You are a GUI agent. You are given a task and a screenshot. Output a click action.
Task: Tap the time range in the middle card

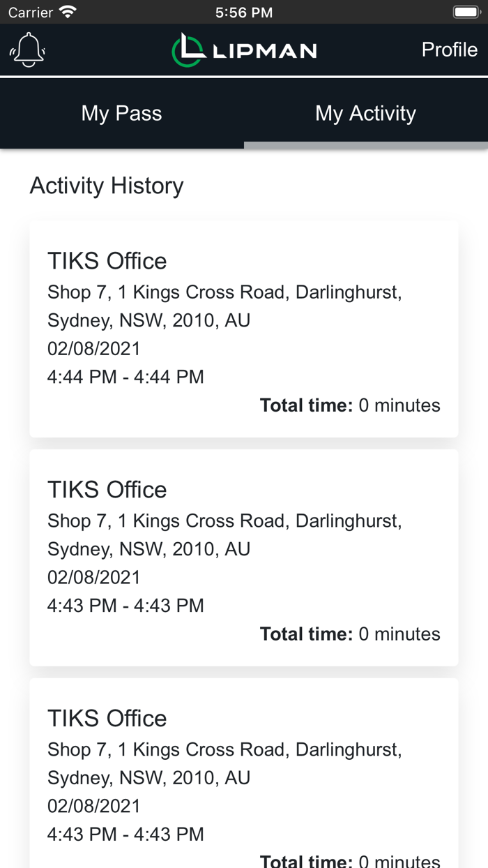125,606
